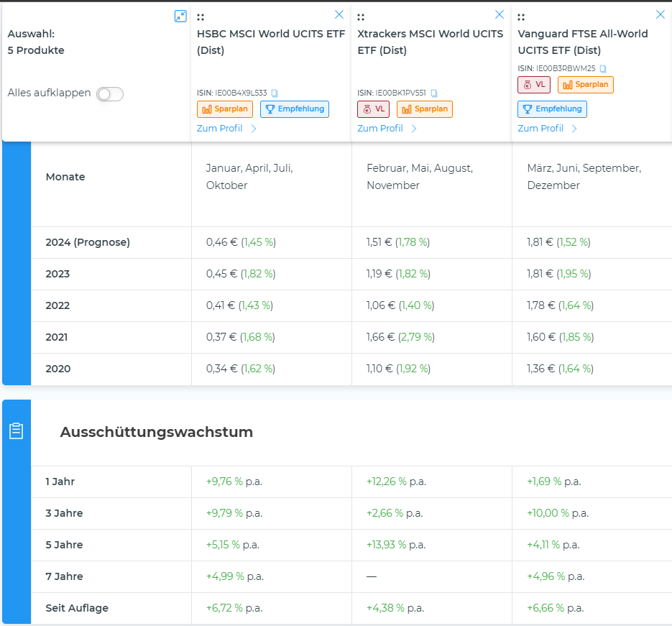Copy the Xtrackers ISIN IE00BK1PV551 via the copy icon
Image resolution: width=672 pixels, height=626 pixels.
click(433, 93)
